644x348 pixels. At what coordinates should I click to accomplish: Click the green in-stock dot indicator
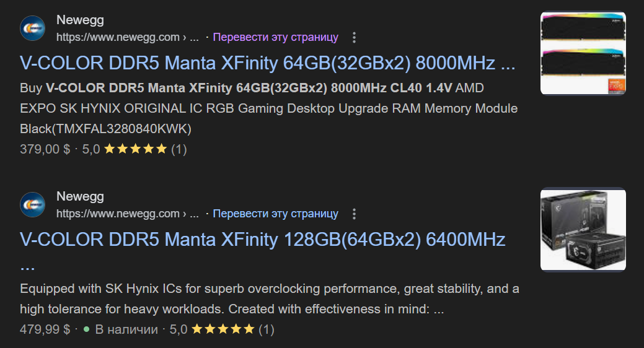[86, 329]
